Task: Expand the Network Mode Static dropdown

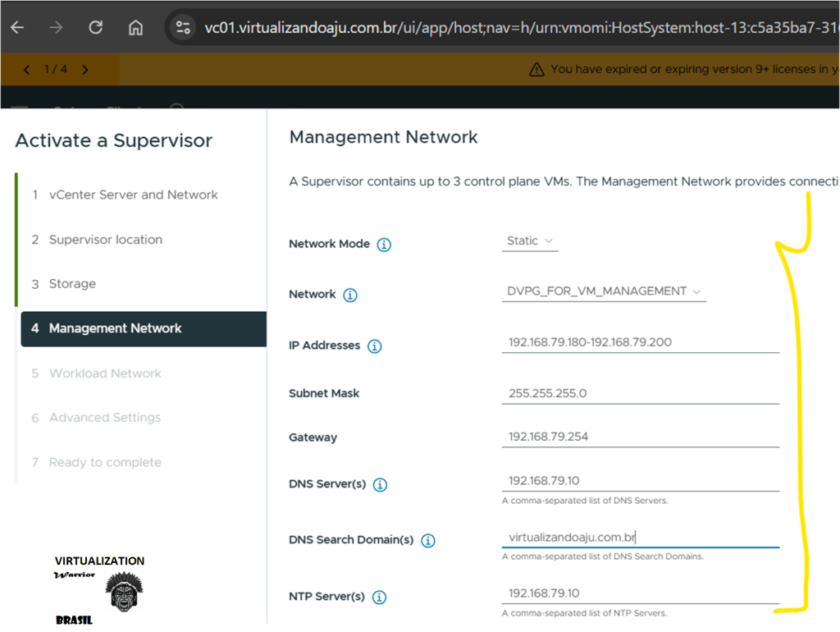Action: 530,241
